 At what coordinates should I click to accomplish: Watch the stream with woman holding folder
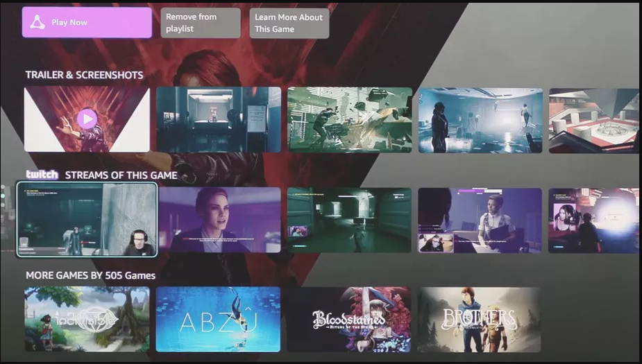480,220
